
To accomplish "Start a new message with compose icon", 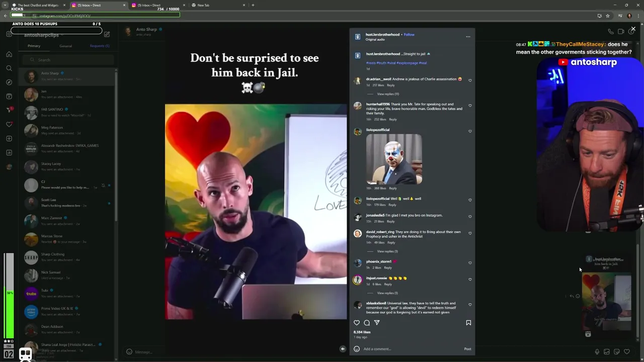I will 107,35.
